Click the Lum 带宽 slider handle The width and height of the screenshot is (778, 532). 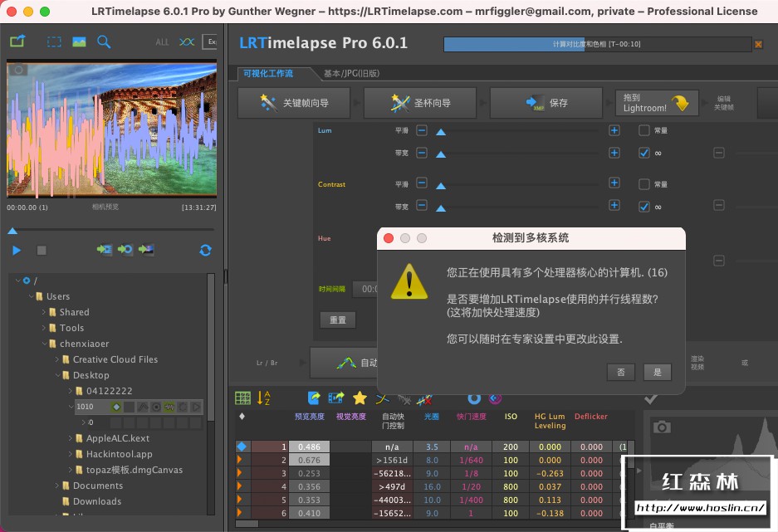[x=441, y=154]
